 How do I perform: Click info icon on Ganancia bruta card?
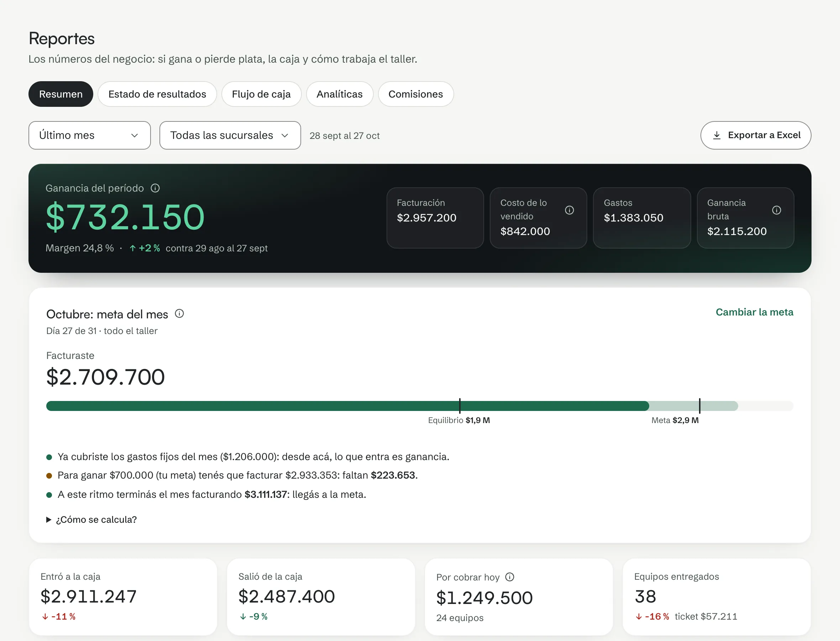point(776,210)
